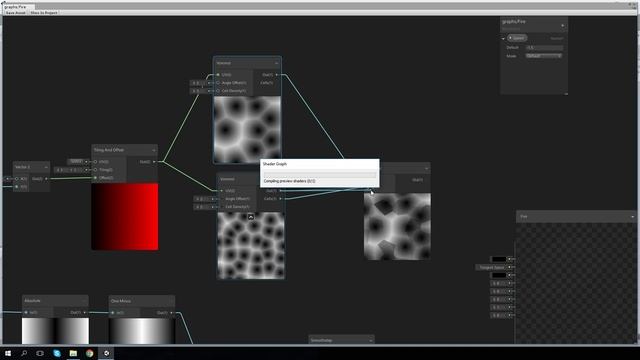
Task: Select the Absolute node title bar
Action: [55, 301]
